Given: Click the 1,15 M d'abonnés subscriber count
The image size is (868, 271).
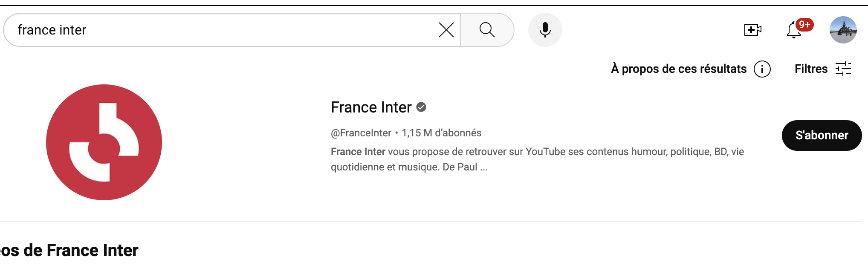Looking at the screenshot, I should tap(441, 133).
